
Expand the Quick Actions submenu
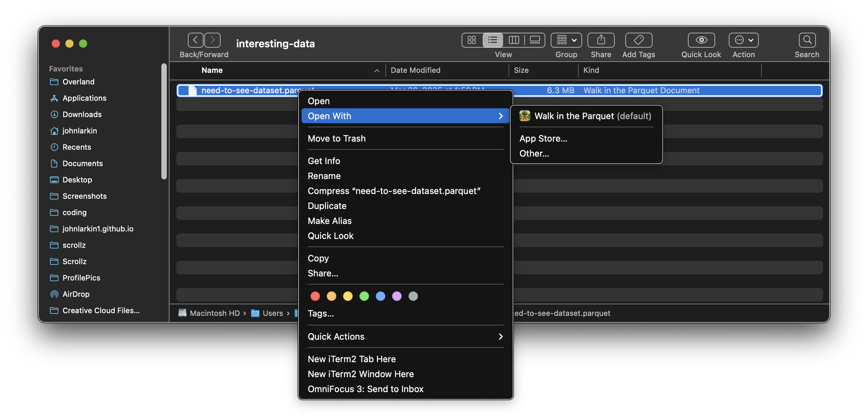(405, 337)
